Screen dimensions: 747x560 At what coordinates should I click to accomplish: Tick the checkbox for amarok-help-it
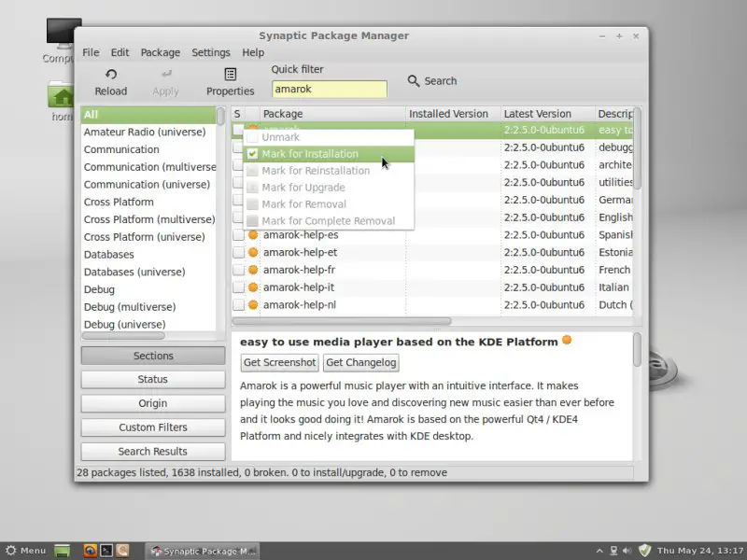point(238,287)
